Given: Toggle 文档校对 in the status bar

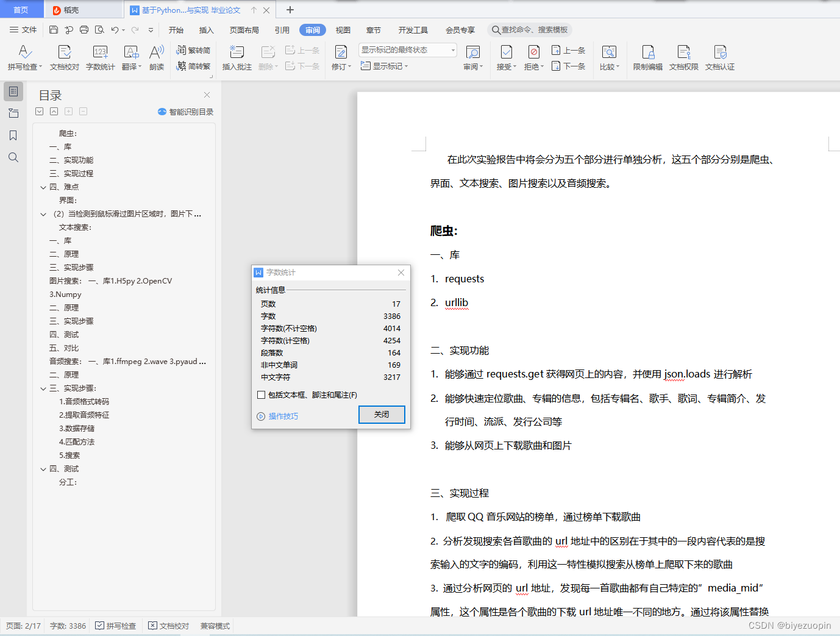Looking at the screenshot, I should (x=169, y=626).
